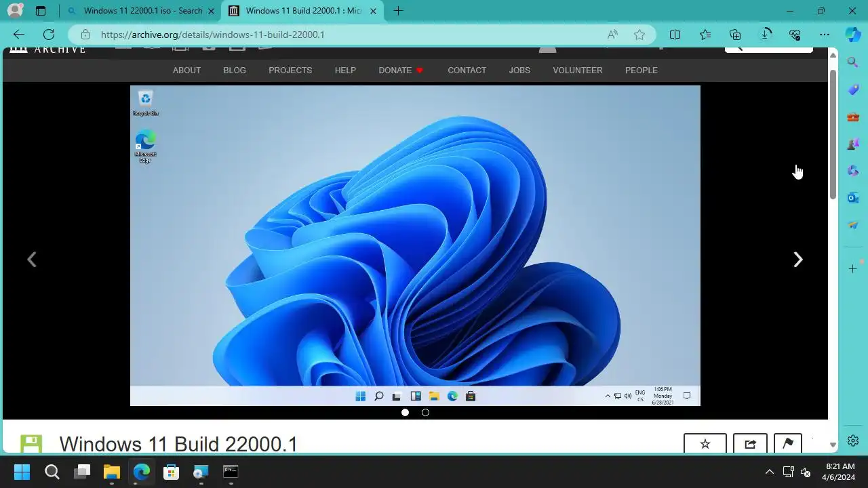The height and width of the screenshot is (488, 868).
Task: Show next carousel image
Action: pyautogui.click(x=798, y=260)
